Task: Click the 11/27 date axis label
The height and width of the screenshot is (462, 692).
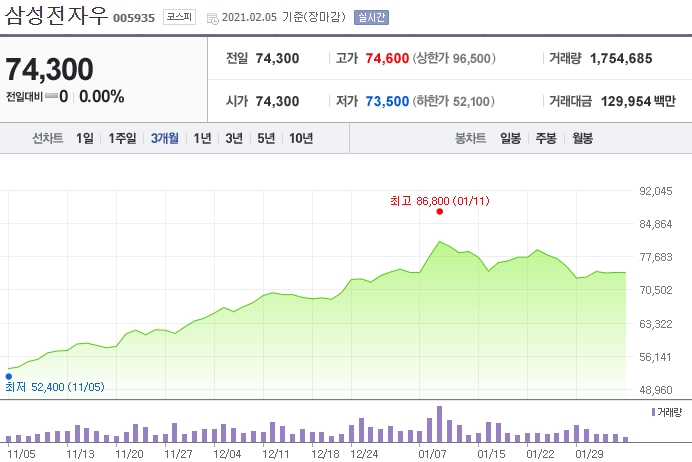Action: pyautogui.click(x=178, y=454)
